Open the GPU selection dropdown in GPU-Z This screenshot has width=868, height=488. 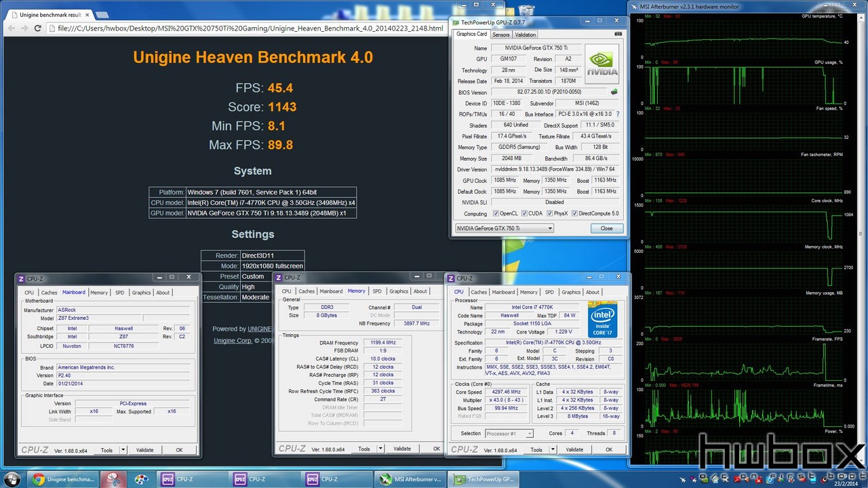coord(505,228)
